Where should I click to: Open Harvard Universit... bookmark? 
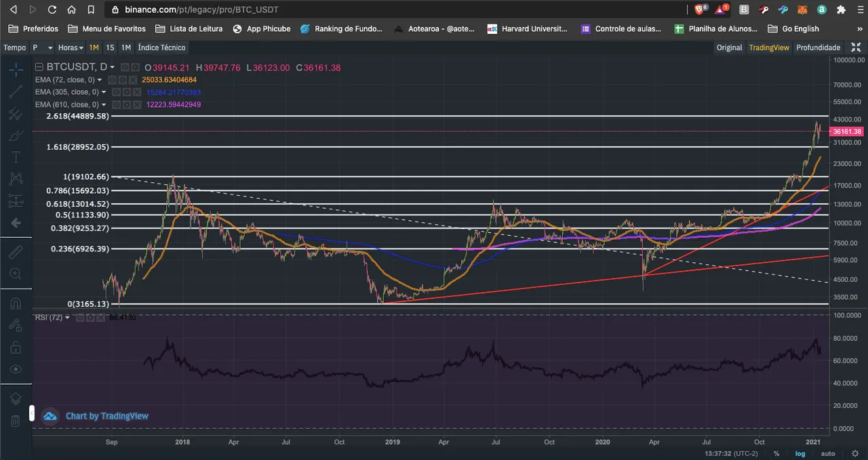[527, 28]
